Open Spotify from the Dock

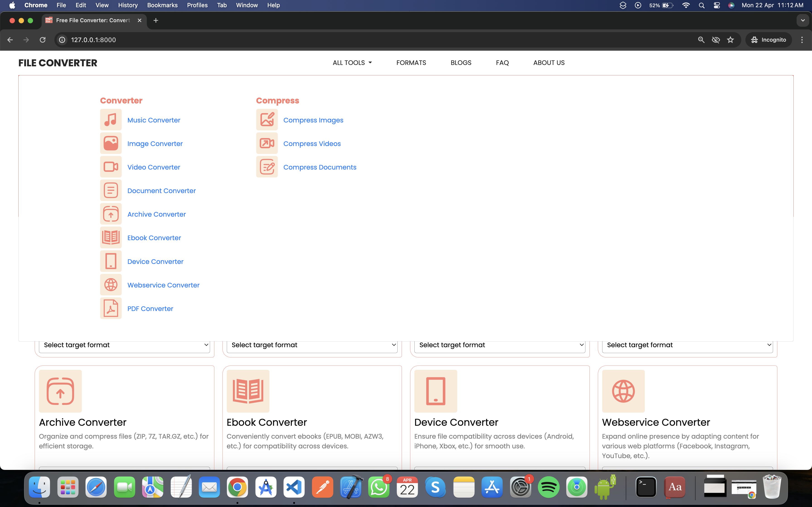tap(548, 487)
